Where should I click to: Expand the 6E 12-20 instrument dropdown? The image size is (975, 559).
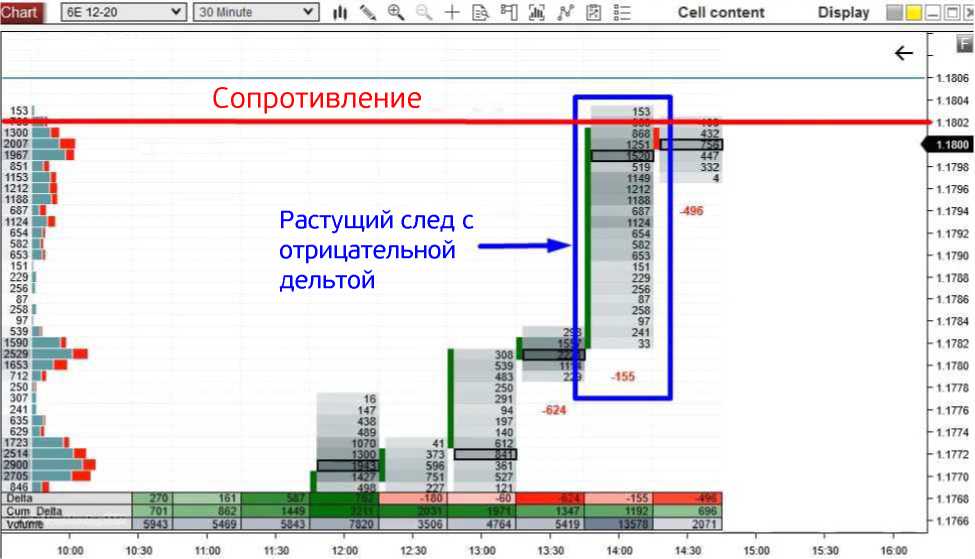[177, 13]
